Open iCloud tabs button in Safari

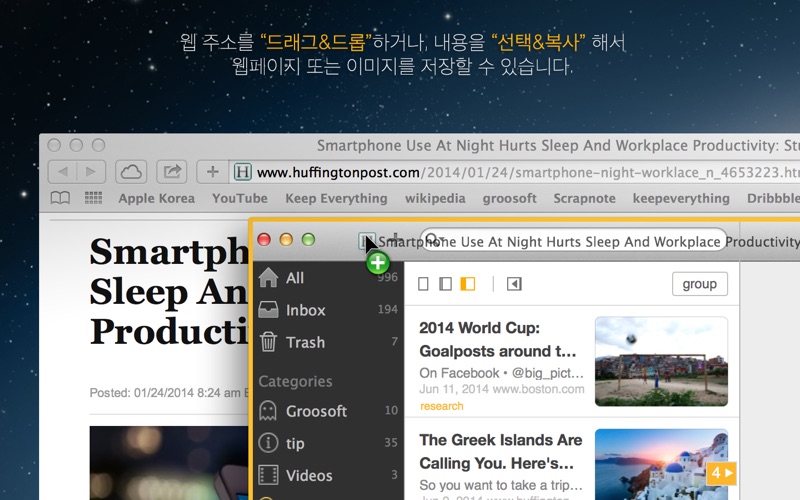pyautogui.click(x=131, y=172)
